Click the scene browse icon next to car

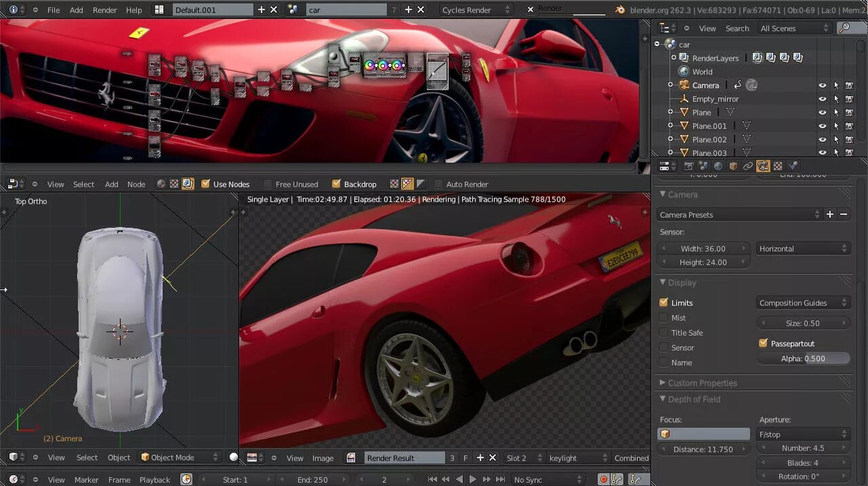[x=293, y=10]
